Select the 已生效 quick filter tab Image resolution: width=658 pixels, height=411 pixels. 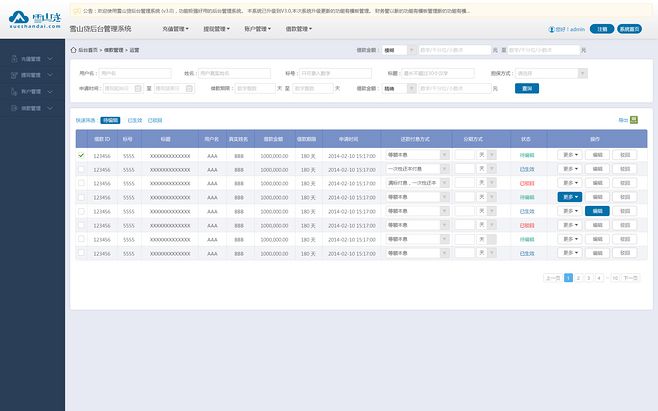pyautogui.click(x=135, y=120)
